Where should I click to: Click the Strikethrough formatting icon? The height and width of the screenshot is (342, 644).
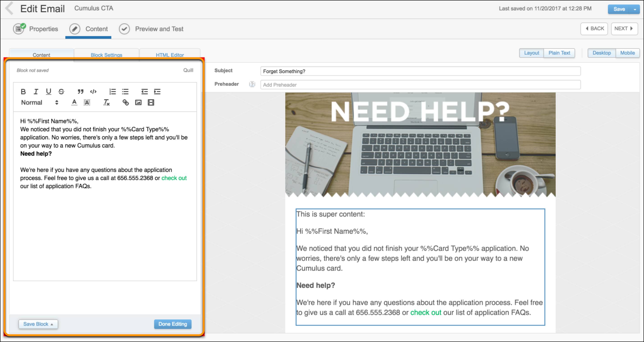click(60, 91)
